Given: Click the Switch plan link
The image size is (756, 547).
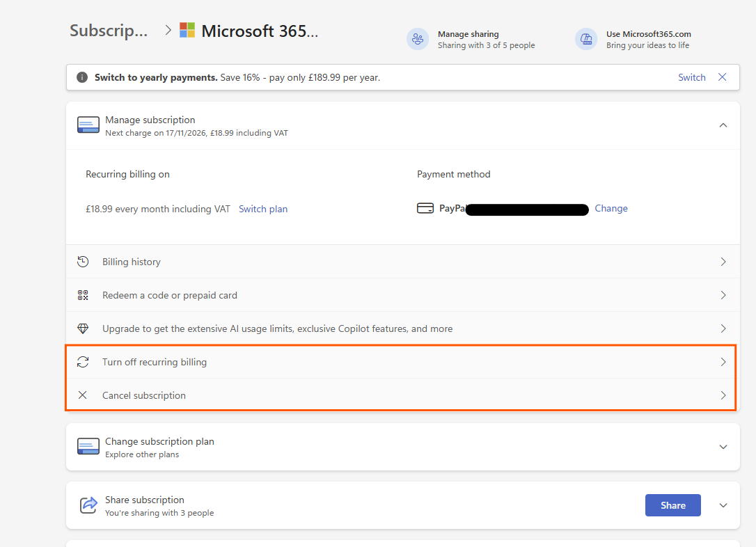Looking at the screenshot, I should (x=263, y=209).
